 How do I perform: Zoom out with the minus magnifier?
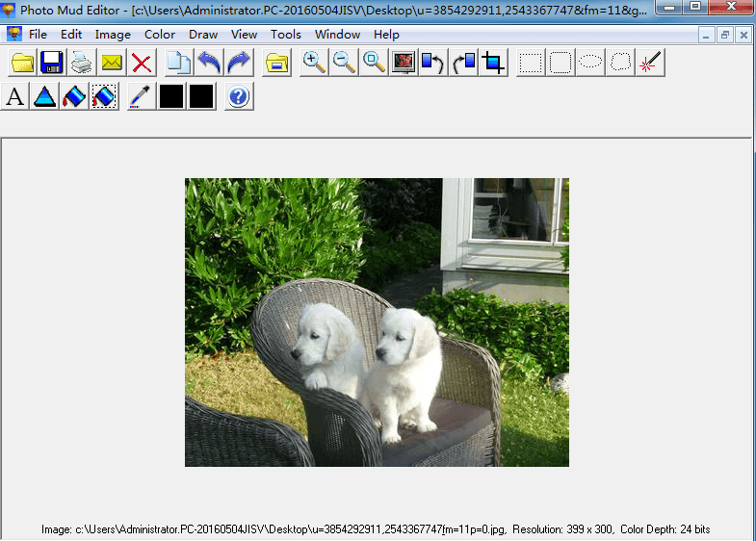click(x=344, y=64)
